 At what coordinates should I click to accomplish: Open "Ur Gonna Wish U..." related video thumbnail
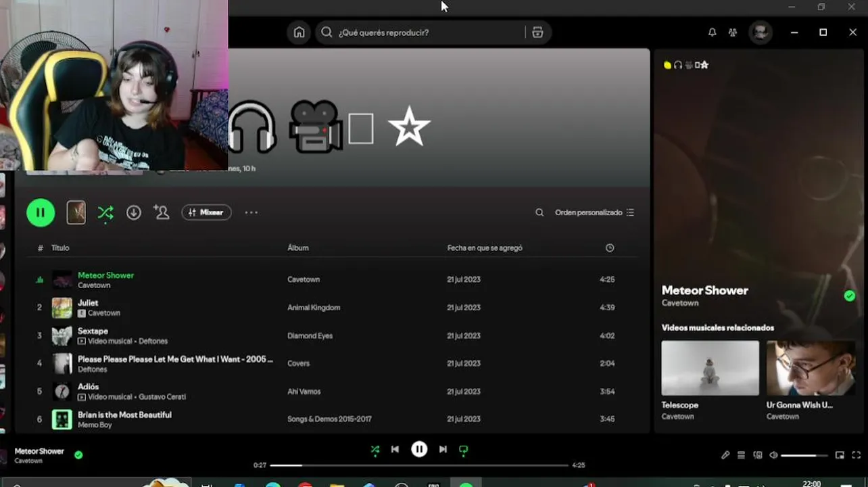pyautogui.click(x=811, y=368)
